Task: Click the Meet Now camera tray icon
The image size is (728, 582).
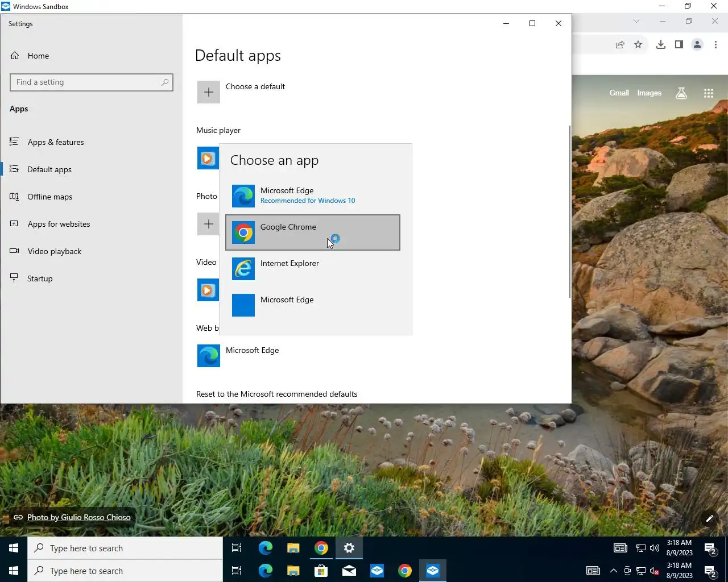Action: tap(627, 571)
